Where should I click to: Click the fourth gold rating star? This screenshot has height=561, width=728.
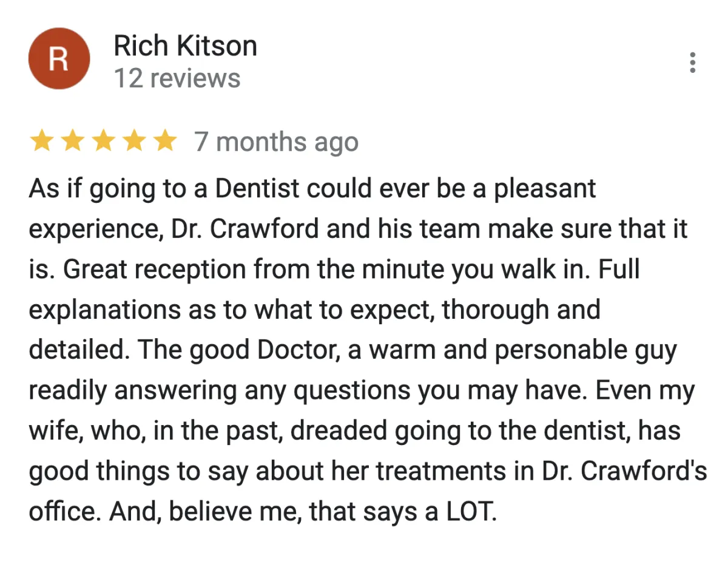click(x=133, y=142)
